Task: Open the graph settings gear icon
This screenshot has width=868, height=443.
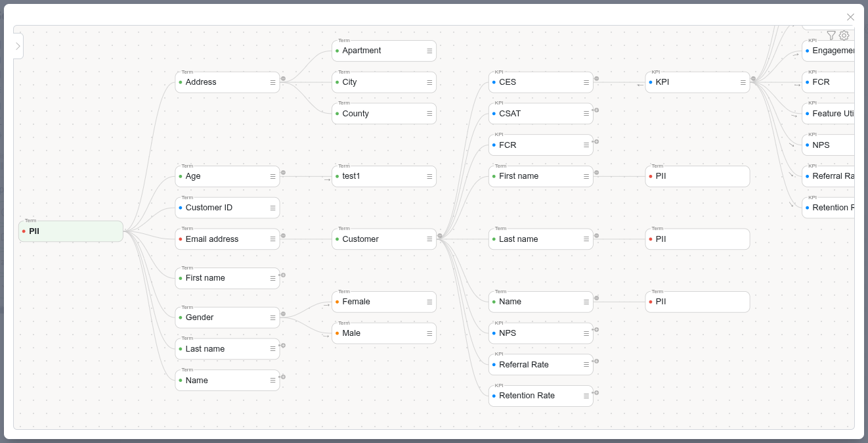Action: coord(844,35)
